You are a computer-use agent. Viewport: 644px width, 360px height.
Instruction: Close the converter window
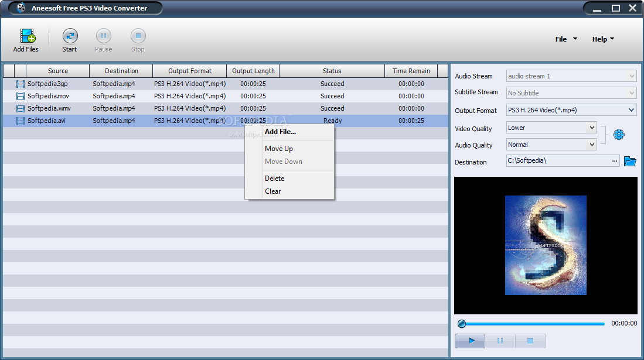tap(632, 8)
